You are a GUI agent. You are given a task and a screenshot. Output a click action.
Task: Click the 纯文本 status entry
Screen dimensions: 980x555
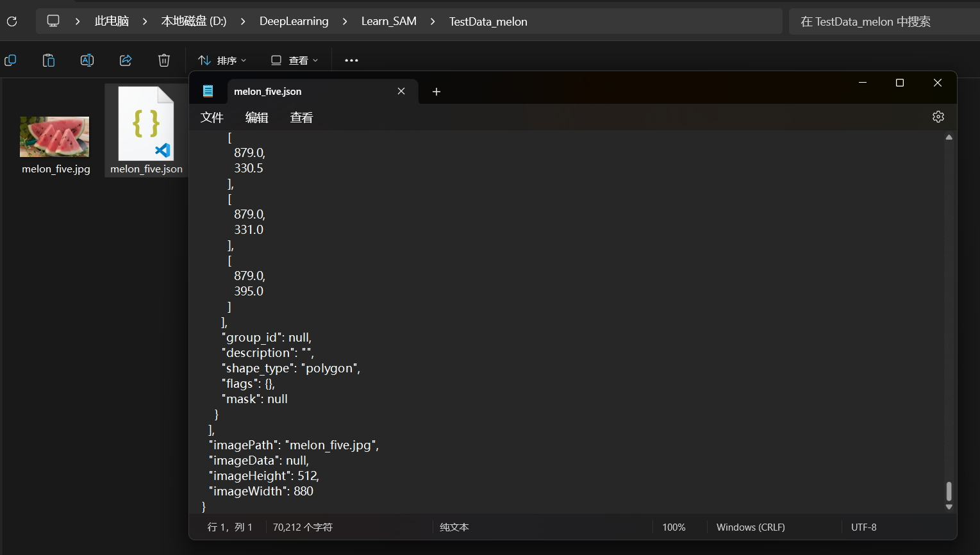[454, 527]
